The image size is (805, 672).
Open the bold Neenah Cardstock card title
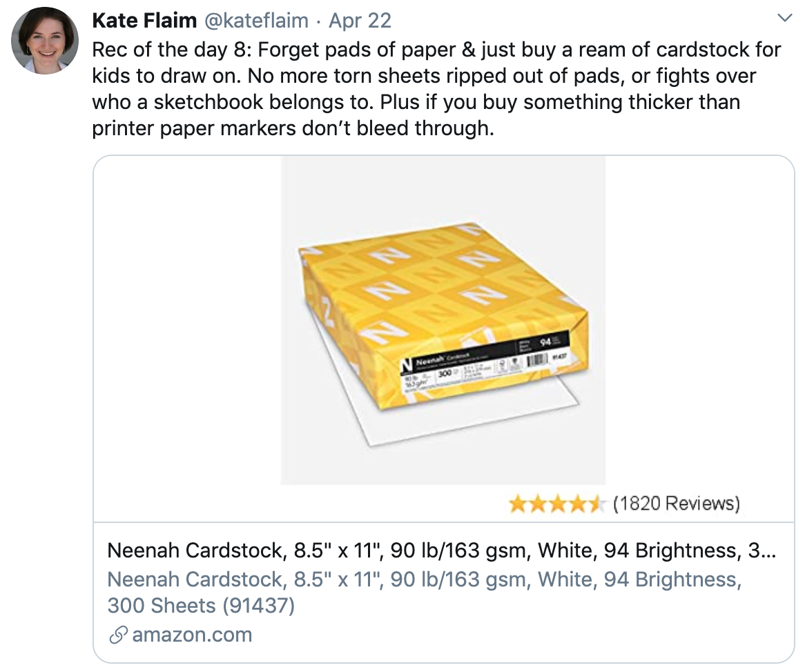point(442,551)
